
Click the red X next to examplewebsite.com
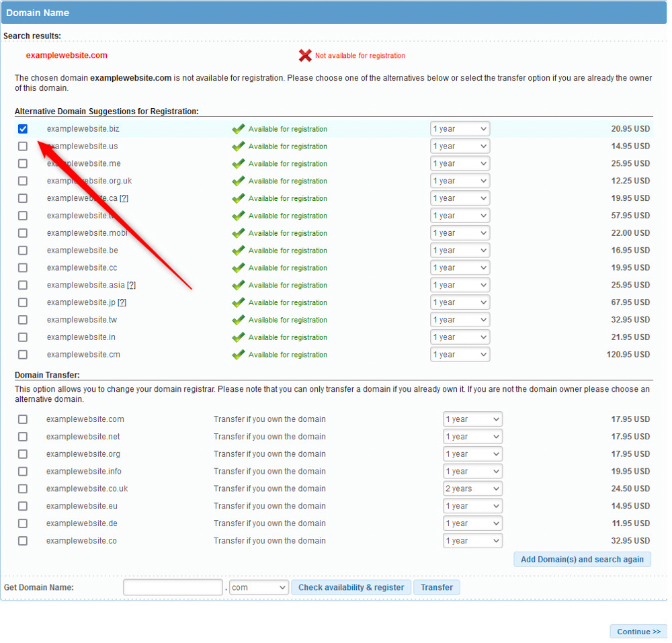306,56
